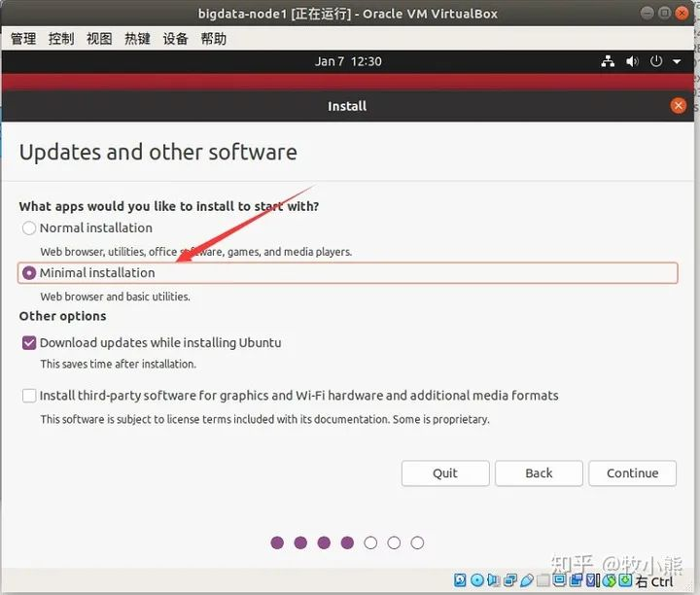
Task: Click the 'Updates and other software' heading
Action: point(158,153)
